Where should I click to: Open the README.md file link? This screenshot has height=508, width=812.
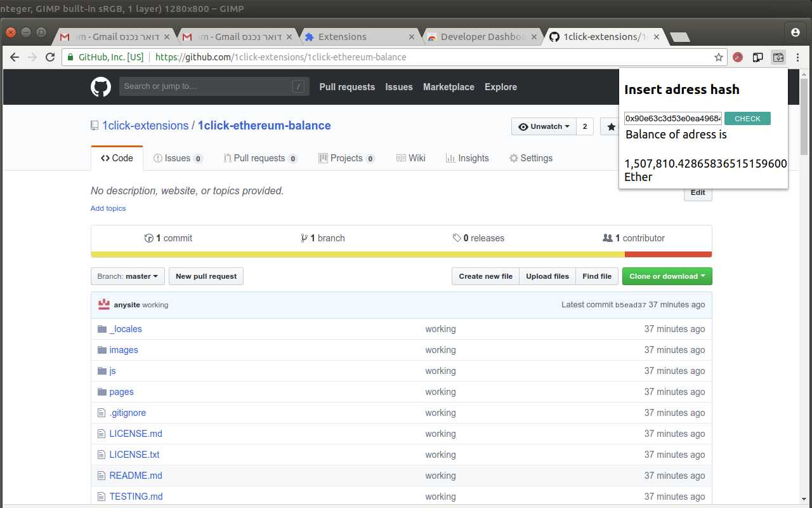pyautogui.click(x=136, y=476)
